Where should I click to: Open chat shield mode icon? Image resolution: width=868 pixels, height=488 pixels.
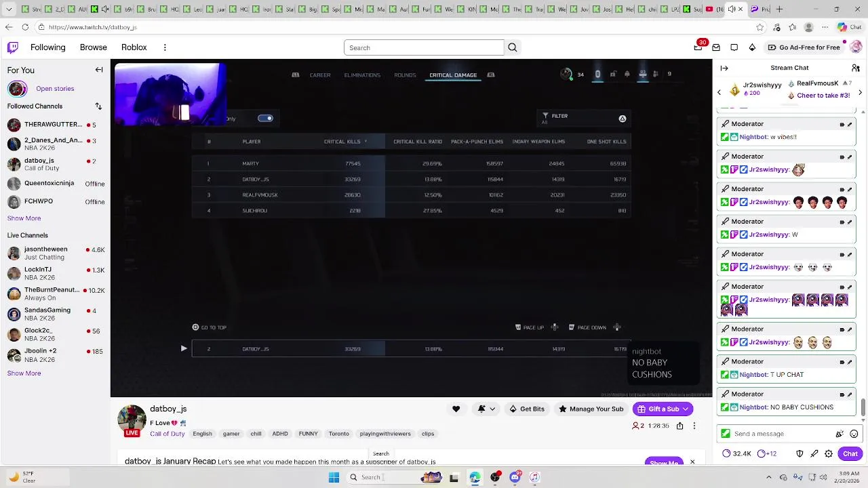pyautogui.click(x=800, y=453)
